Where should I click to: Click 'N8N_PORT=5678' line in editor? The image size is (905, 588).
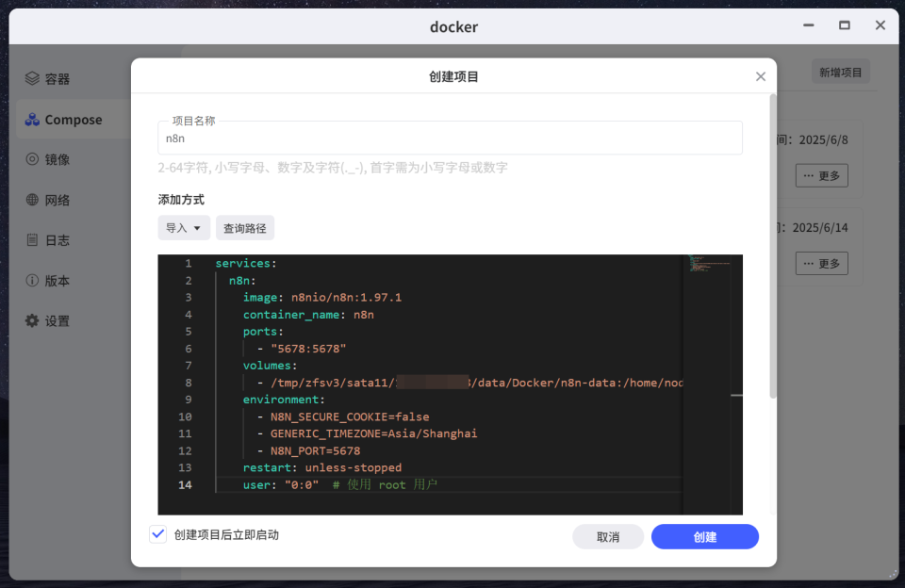point(315,450)
